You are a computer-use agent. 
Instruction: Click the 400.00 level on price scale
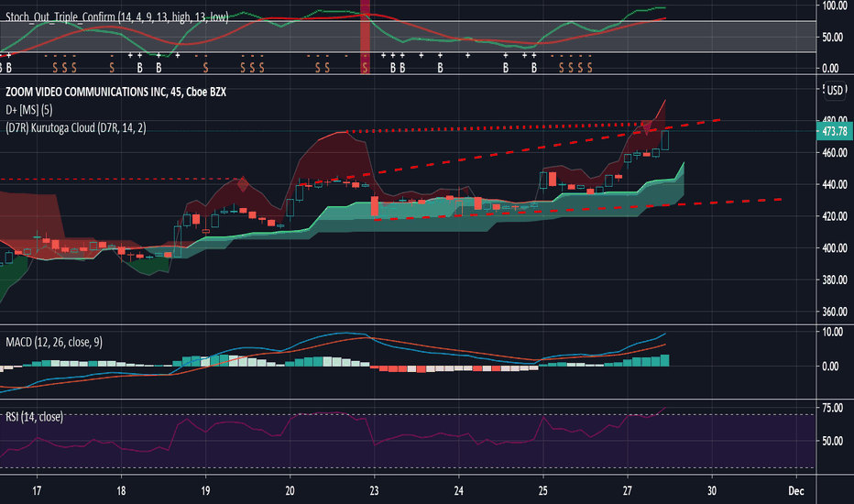pos(835,248)
